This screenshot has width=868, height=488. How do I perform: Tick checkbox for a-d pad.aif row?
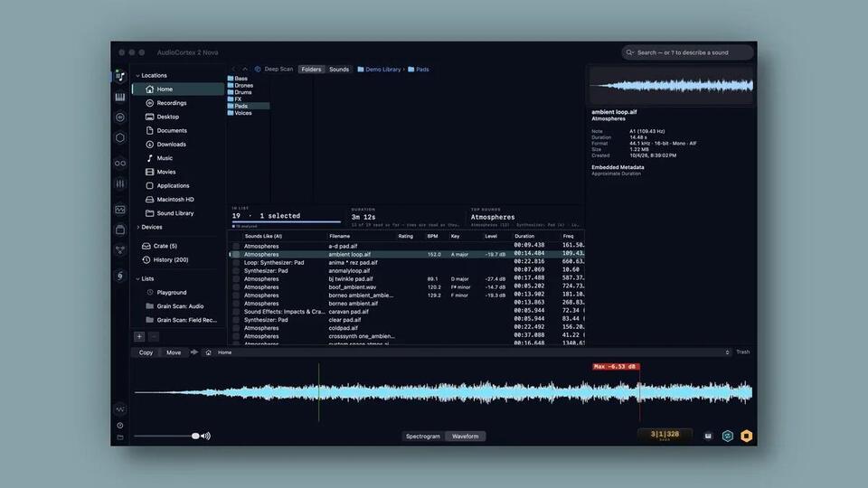[236, 246]
